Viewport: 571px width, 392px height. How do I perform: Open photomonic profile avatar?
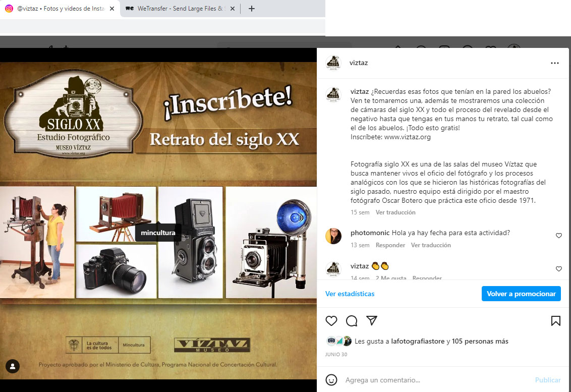coord(333,236)
